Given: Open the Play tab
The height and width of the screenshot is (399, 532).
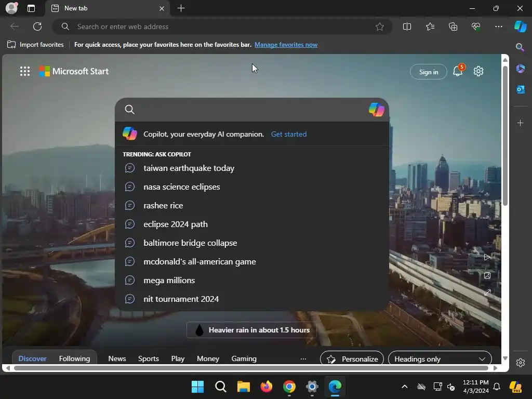Looking at the screenshot, I should [x=178, y=358].
